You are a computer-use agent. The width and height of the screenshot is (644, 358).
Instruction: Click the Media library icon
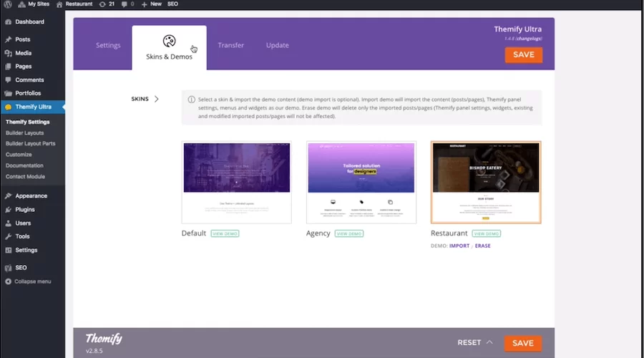click(x=8, y=53)
